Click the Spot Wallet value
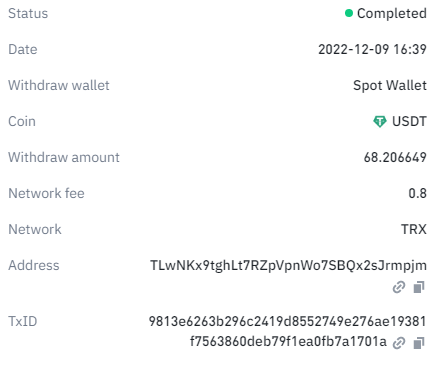Image resolution: width=444 pixels, height=372 pixels. tap(390, 86)
